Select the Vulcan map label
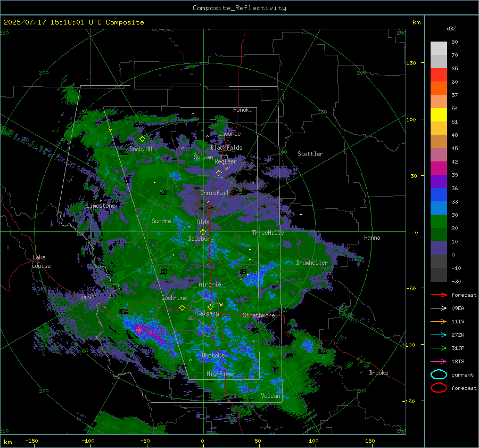479x448 pixels. coord(270,396)
